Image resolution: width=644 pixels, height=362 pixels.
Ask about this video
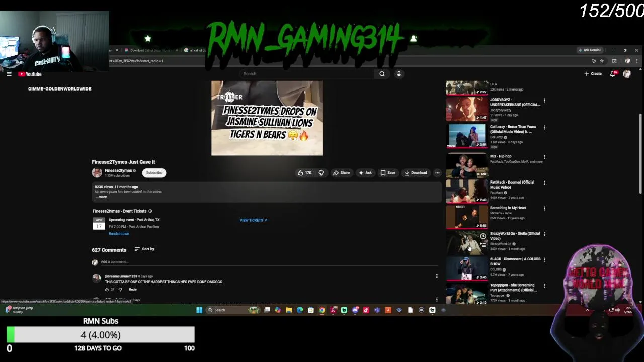pos(365,173)
